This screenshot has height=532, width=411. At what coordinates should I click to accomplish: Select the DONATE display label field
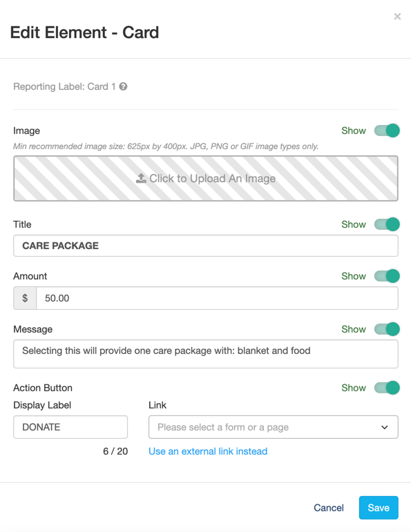(70, 427)
